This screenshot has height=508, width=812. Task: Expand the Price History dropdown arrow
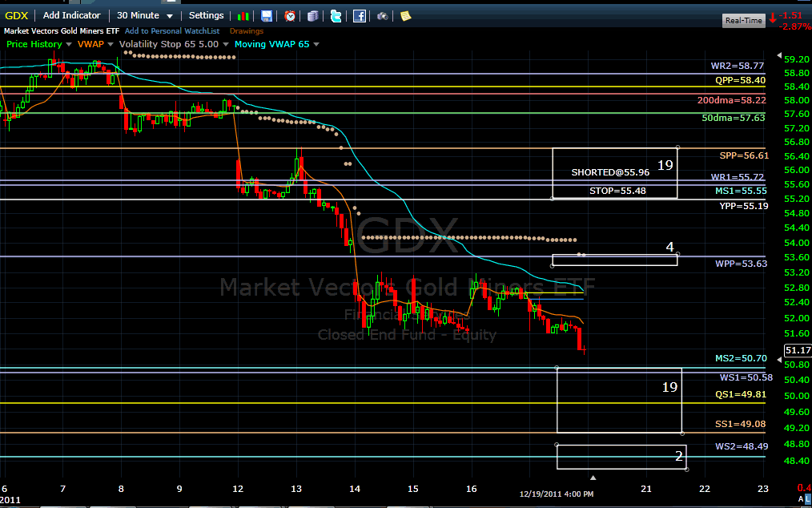pos(67,45)
